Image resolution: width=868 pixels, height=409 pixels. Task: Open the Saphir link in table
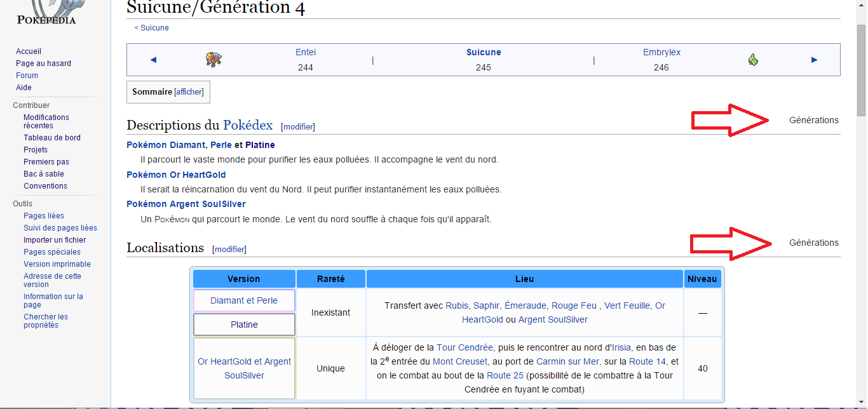487,305
